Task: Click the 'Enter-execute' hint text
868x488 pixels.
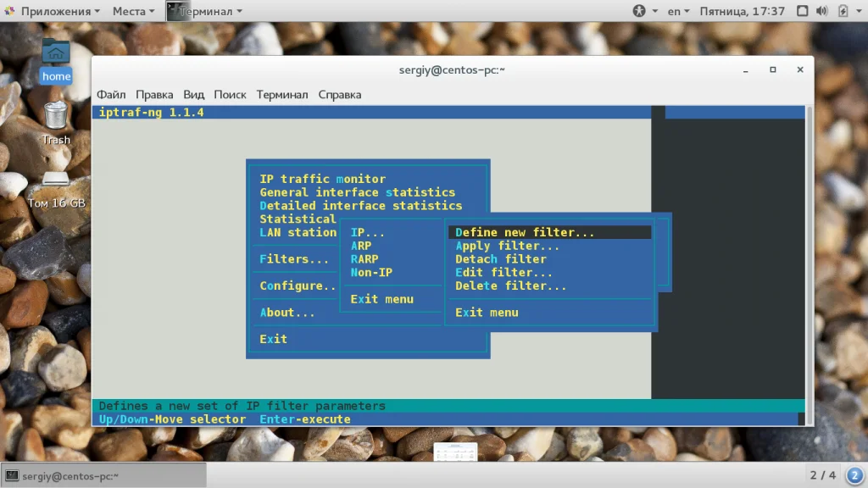Action: [305, 419]
